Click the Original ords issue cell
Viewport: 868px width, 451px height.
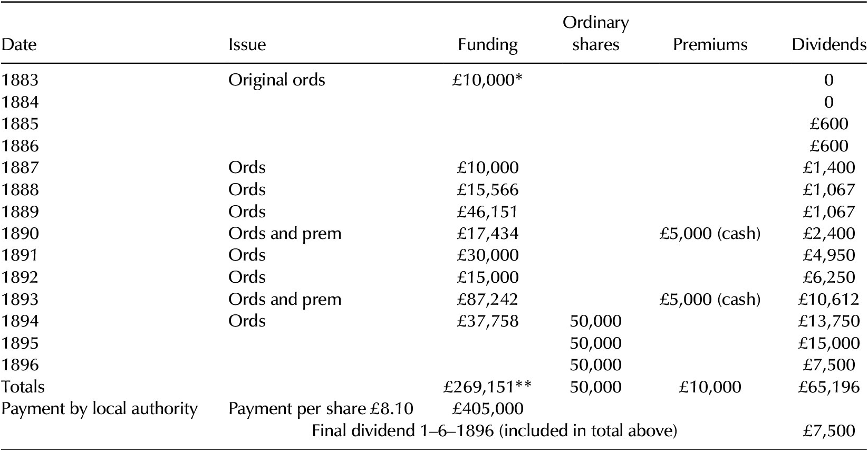pos(277,80)
